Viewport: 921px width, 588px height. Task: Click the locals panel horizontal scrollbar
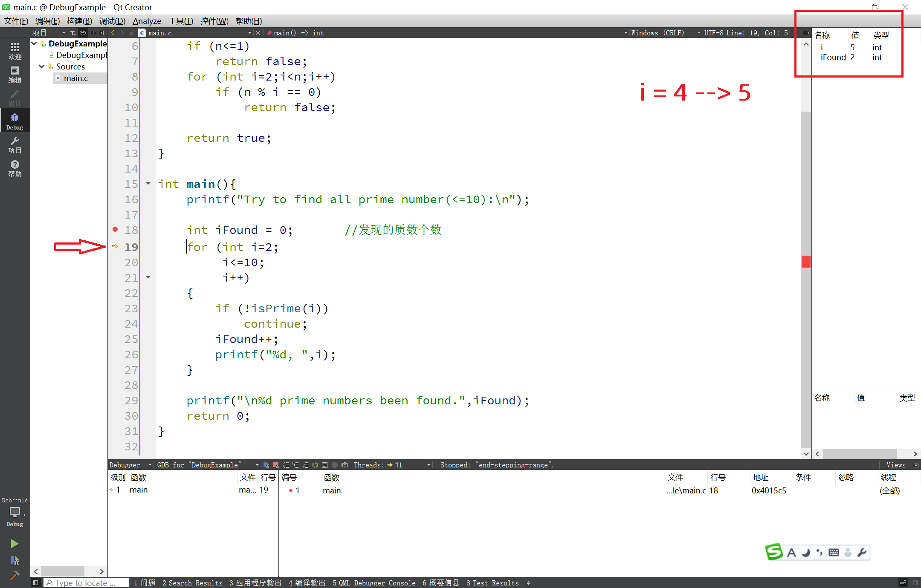coord(860,454)
